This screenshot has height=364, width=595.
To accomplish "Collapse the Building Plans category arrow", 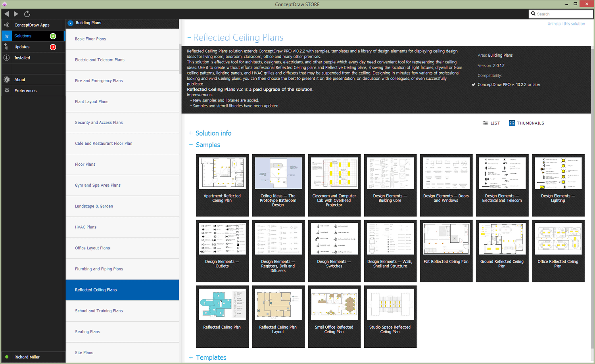I will pos(71,23).
